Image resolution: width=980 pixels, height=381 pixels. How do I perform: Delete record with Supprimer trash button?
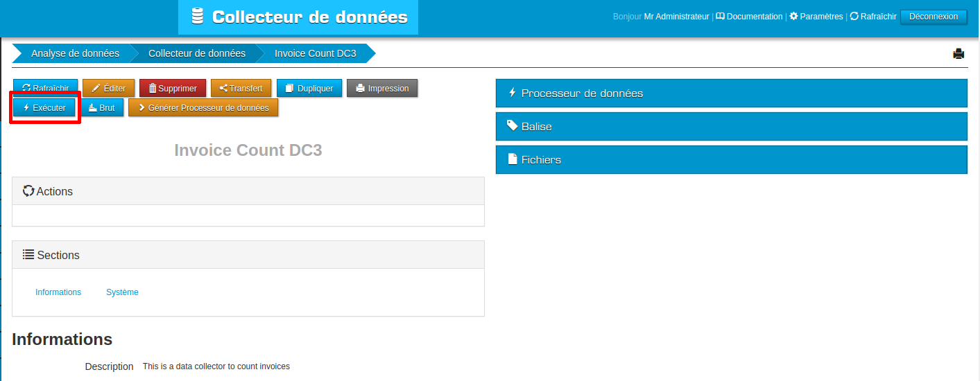173,89
